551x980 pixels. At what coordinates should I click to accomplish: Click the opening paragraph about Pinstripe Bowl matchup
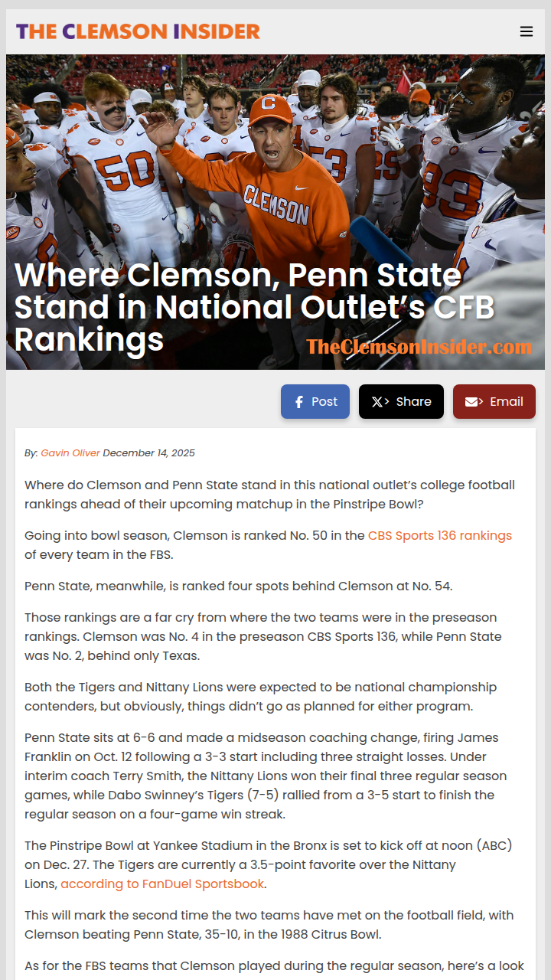point(269,494)
